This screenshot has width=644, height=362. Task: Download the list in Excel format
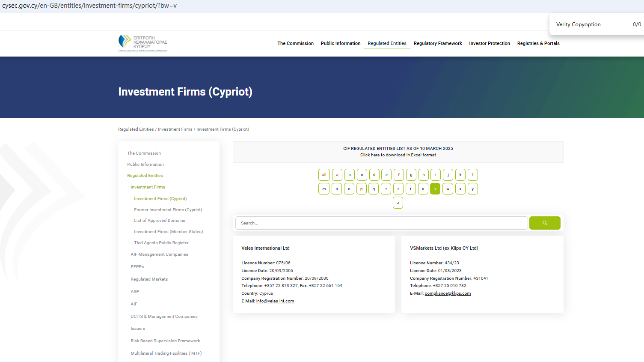point(398,155)
